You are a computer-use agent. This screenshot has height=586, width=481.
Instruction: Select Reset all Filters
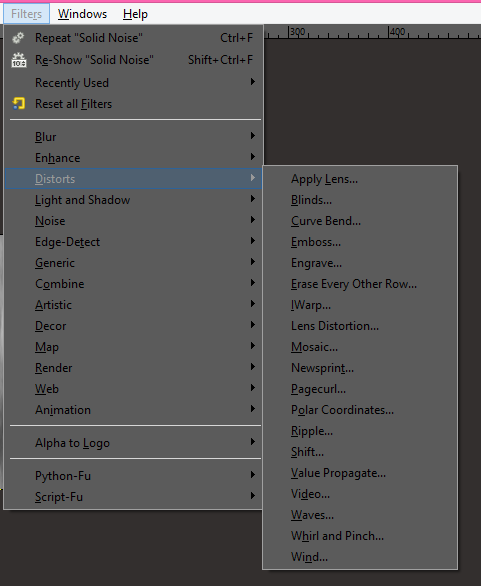click(x=133, y=104)
